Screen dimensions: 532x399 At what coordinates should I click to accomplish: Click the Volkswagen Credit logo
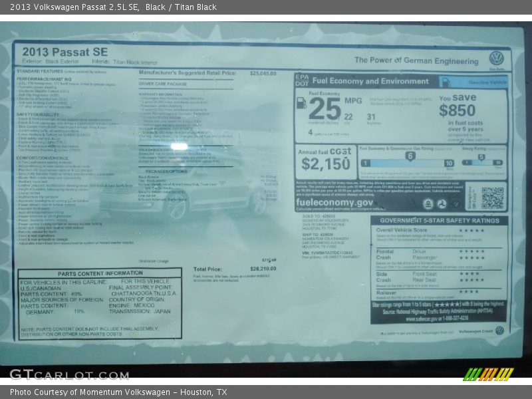coord(499,331)
